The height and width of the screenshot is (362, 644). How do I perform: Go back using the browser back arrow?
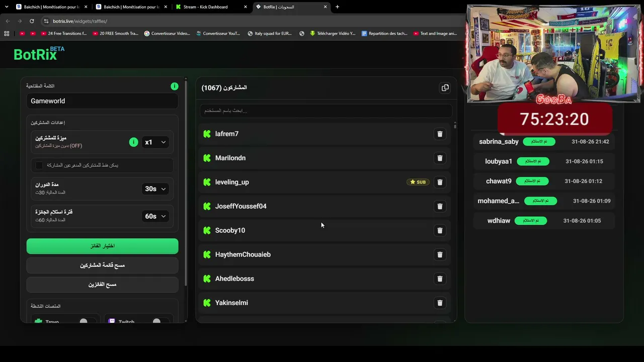[8, 21]
